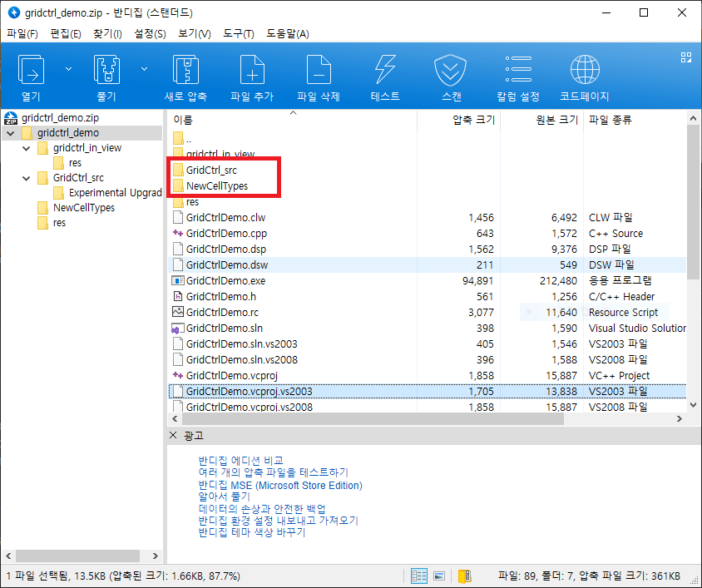
Task: Collapse the GridCtrl_src tree node
Action: (27, 178)
